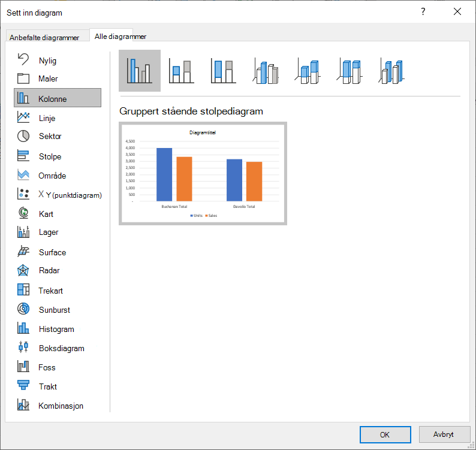This screenshot has height=450, width=476.
Task: Select the Lager stock chart category
Action: pyautogui.click(x=58, y=232)
